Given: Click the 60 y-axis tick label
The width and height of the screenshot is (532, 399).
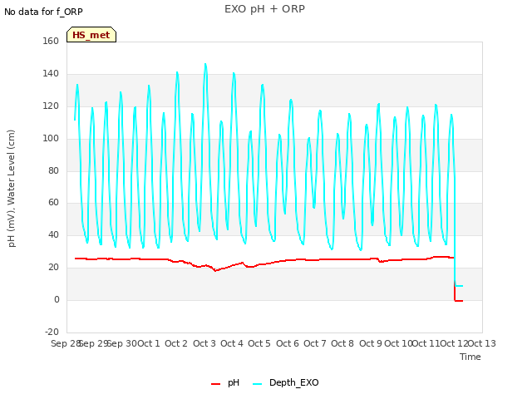Looking at the screenshot, I should (x=53, y=203).
